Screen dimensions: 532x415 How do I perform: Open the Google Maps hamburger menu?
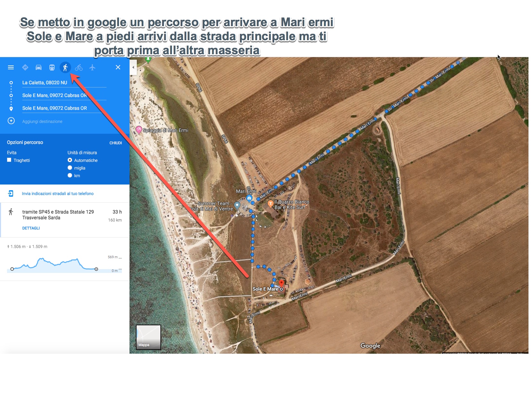11,67
